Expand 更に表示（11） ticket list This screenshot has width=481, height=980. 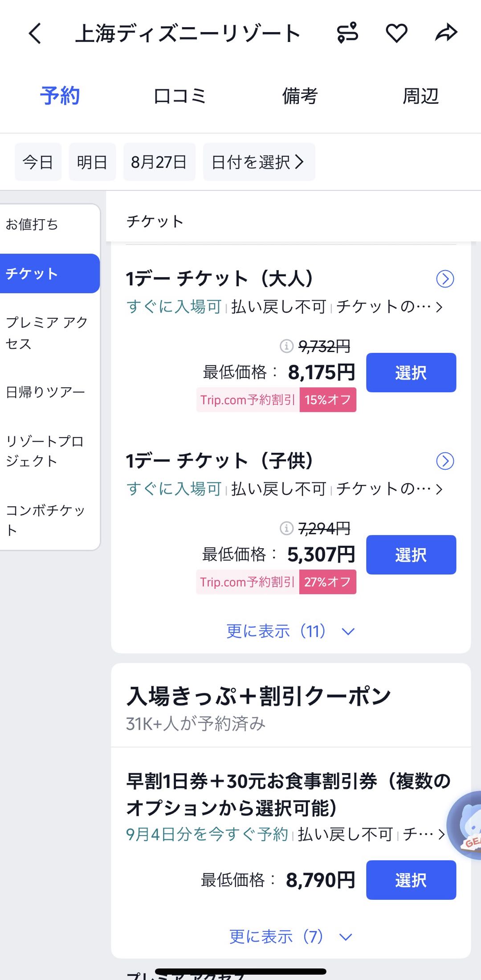(x=290, y=631)
